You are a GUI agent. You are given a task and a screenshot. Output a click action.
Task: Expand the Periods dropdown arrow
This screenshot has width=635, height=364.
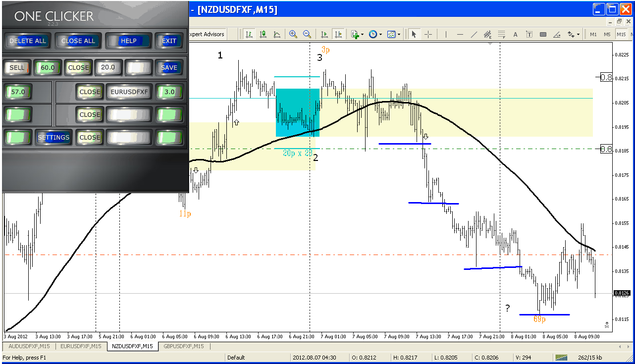coord(380,34)
